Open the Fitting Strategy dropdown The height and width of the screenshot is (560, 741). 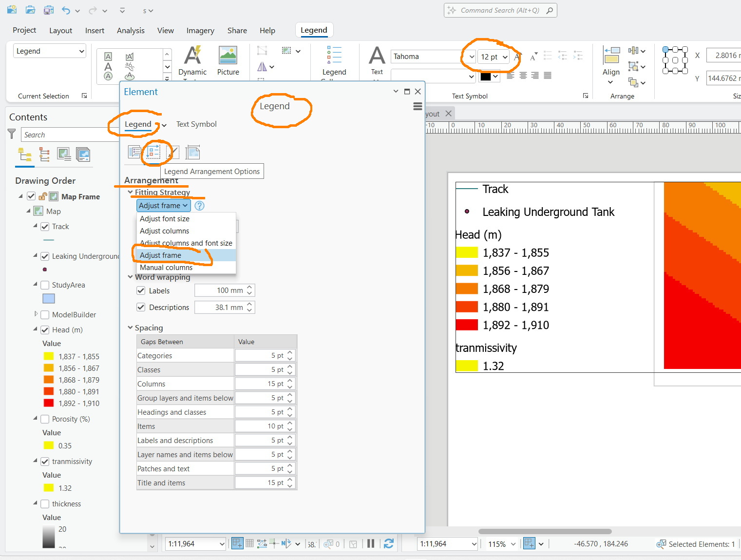(163, 205)
